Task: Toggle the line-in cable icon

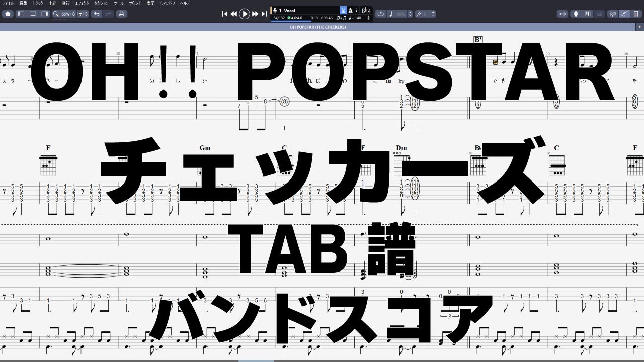Action: 624,14
